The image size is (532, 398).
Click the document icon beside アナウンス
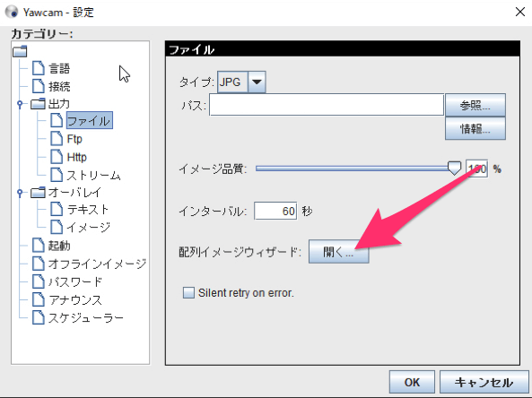(x=38, y=299)
